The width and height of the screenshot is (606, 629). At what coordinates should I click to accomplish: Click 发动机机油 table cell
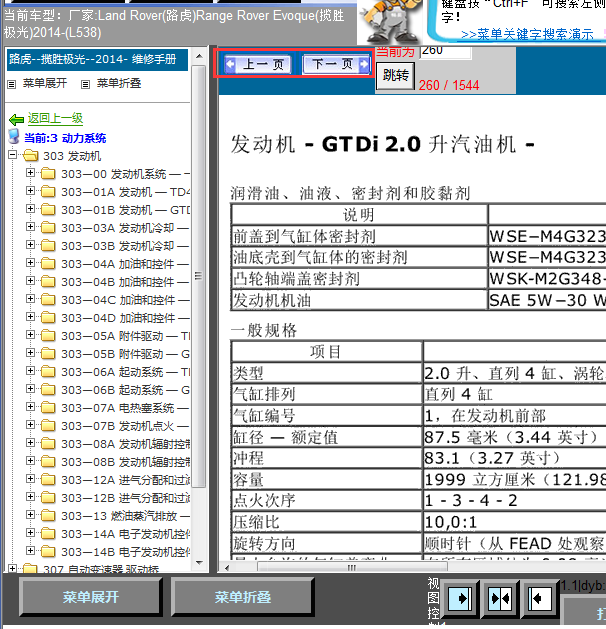pos(359,300)
